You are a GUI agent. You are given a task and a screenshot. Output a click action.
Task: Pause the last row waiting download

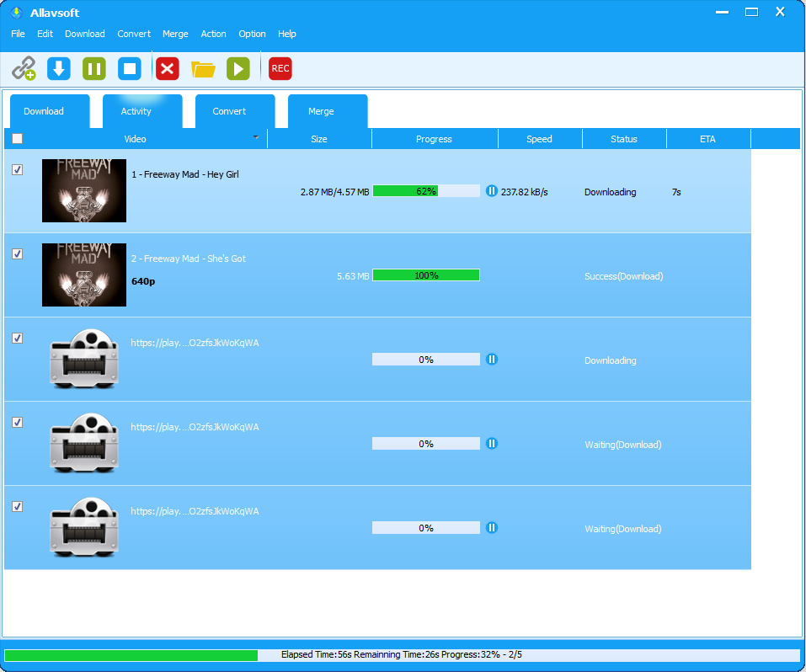point(491,527)
